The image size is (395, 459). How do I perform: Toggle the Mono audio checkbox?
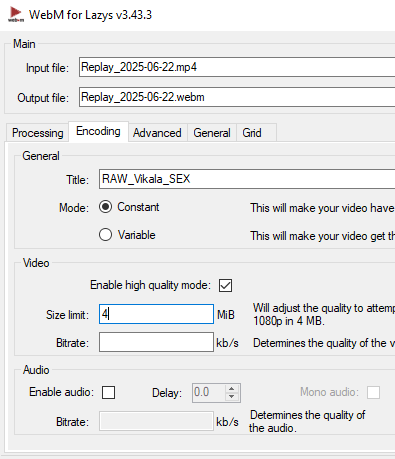point(373,392)
